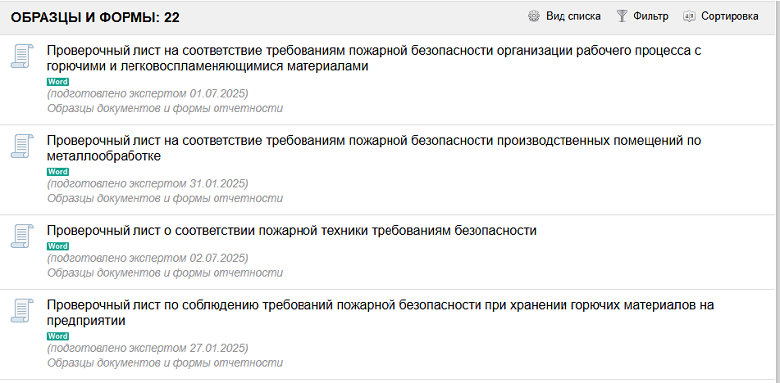Open checklist on организации рабочего процесса с горючими материалами
Viewport: 780px width, 383px height.
[x=374, y=58]
